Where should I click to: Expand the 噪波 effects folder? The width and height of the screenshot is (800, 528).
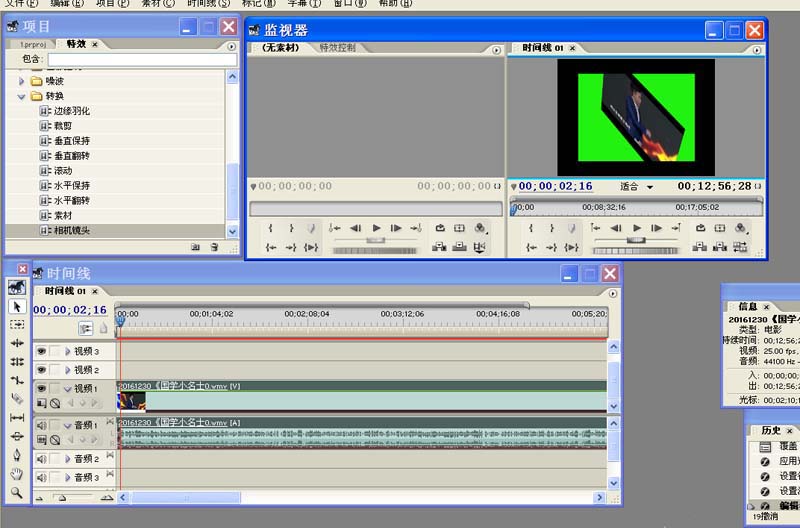(21, 81)
